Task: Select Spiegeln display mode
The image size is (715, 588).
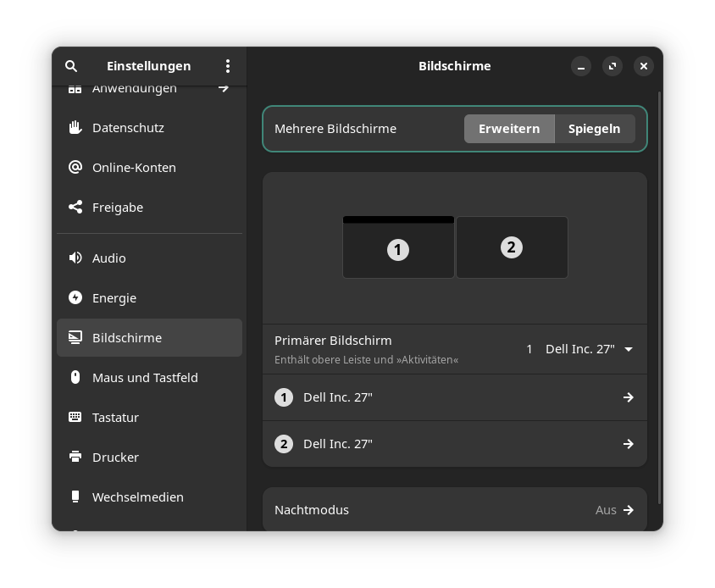Action: (x=595, y=129)
